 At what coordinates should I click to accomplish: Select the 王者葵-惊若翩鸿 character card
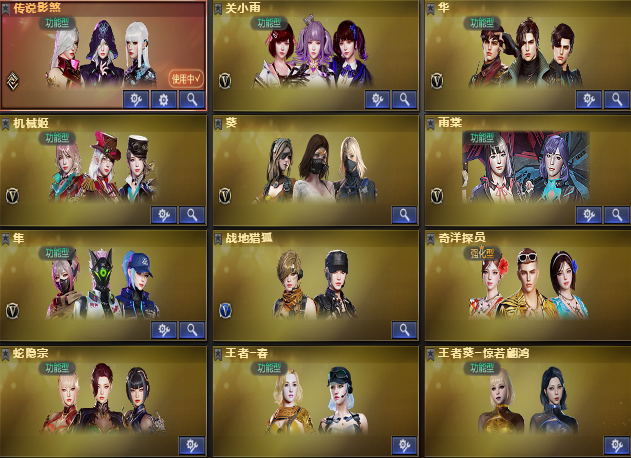(528, 401)
